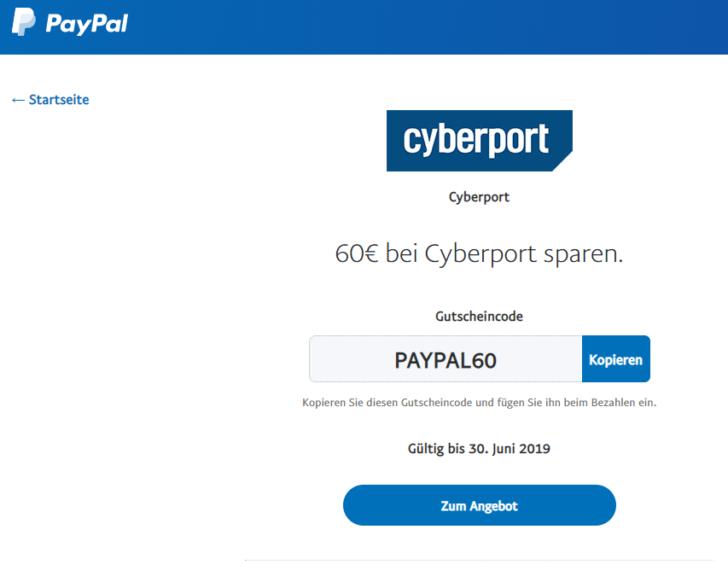Click the word 'bei' in the headline
Image resolution: width=728 pixels, height=576 pixels.
point(401,254)
